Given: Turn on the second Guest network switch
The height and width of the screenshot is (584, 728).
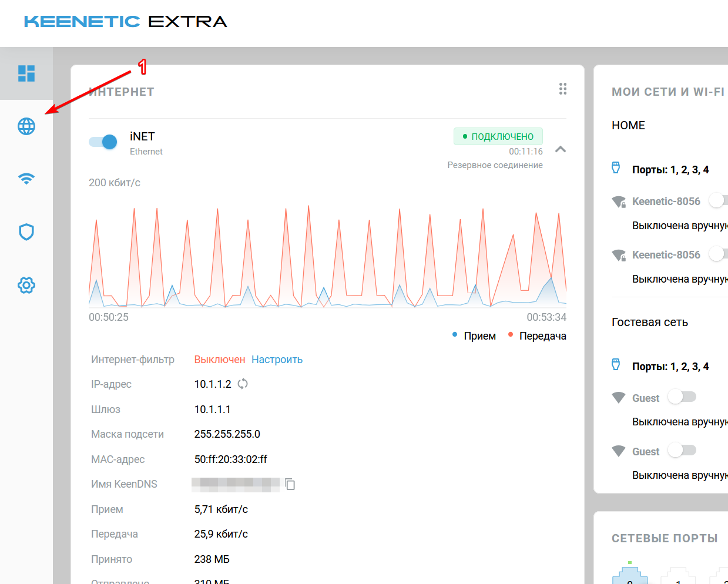Looking at the screenshot, I should click(682, 451).
